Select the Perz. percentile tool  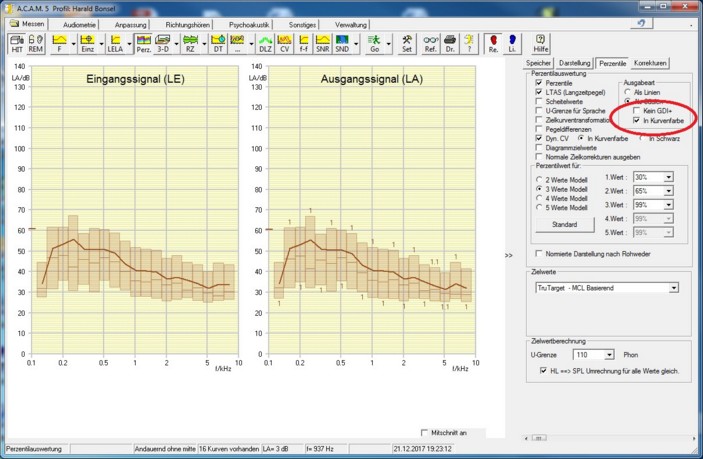tap(143, 44)
